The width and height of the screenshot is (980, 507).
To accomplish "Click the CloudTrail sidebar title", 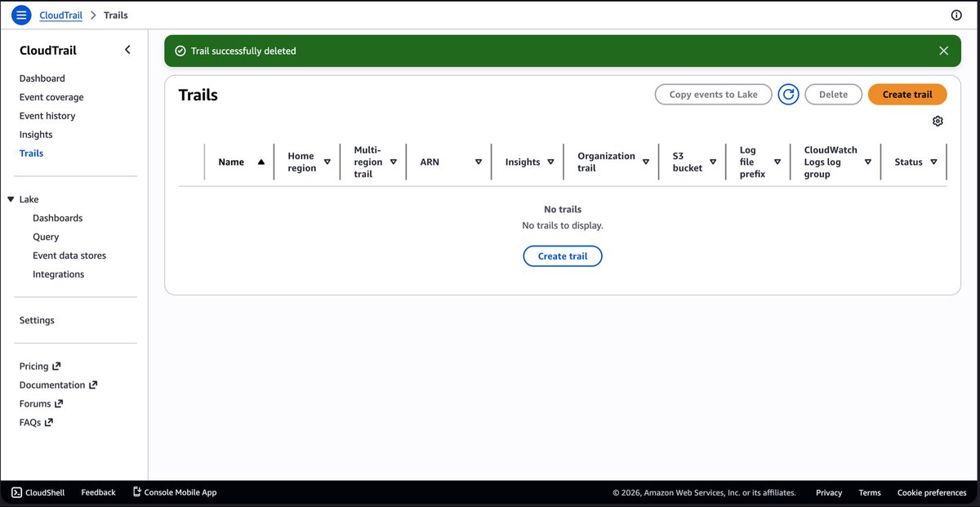I will pos(48,50).
